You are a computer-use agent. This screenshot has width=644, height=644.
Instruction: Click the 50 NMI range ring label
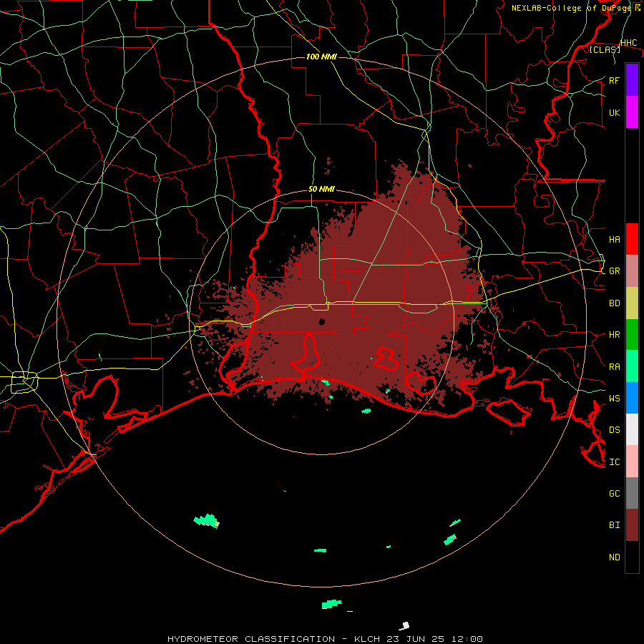pos(321,189)
